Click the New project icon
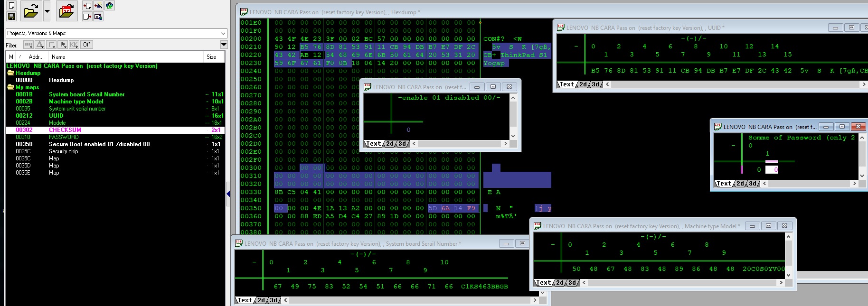 [x=11, y=6]
